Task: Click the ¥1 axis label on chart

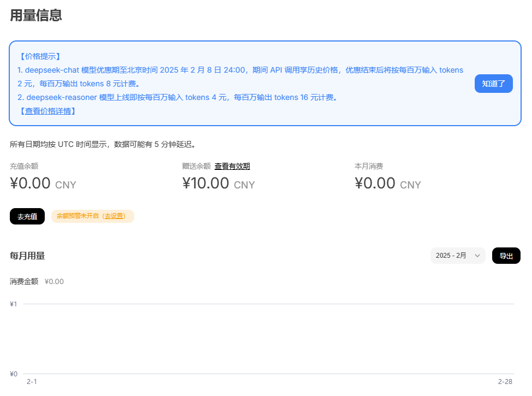Action: coord(14,304)
